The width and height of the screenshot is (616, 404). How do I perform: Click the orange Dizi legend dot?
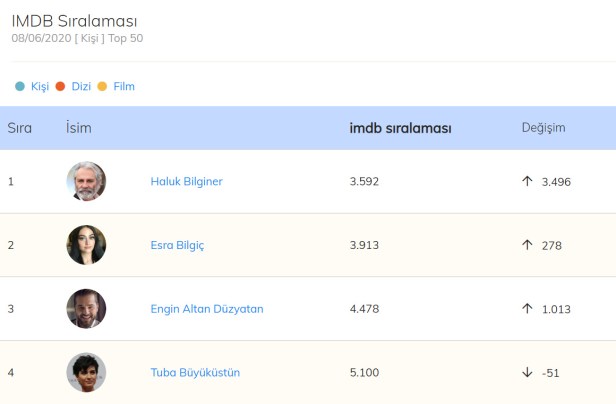(x=60, y=87)
